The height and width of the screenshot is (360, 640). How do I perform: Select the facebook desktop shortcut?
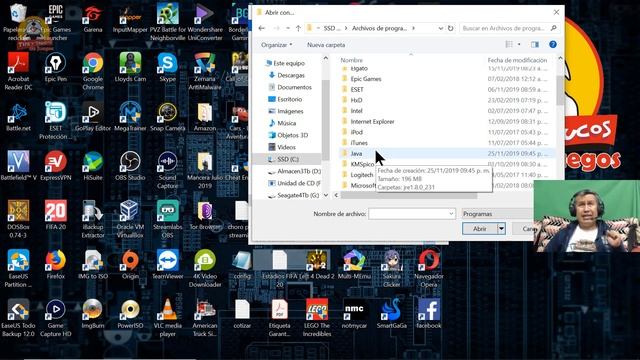(x=429, y=314)
